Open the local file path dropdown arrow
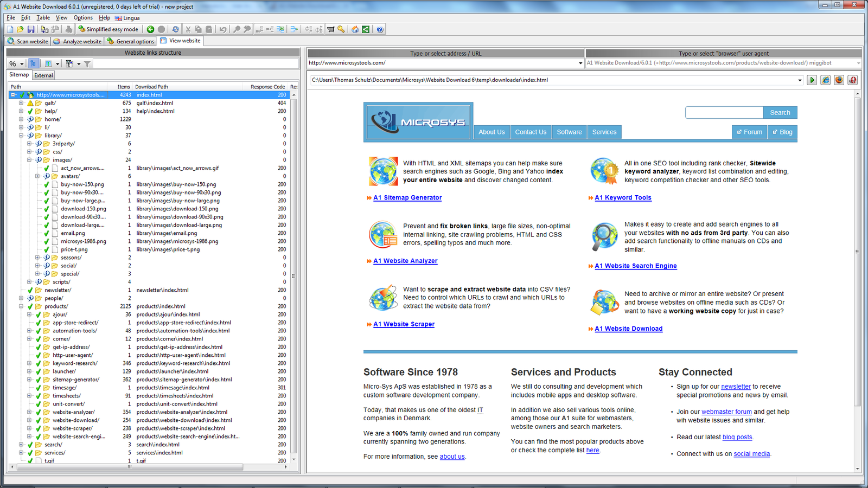The image size is (868, 488). pos(800,80)
